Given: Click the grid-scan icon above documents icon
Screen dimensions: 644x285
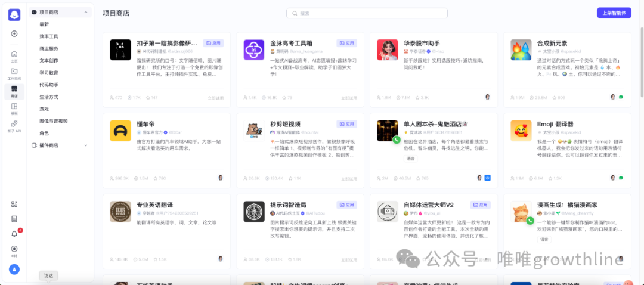Looking at the screenshot, I should click(x=14, y=204).
